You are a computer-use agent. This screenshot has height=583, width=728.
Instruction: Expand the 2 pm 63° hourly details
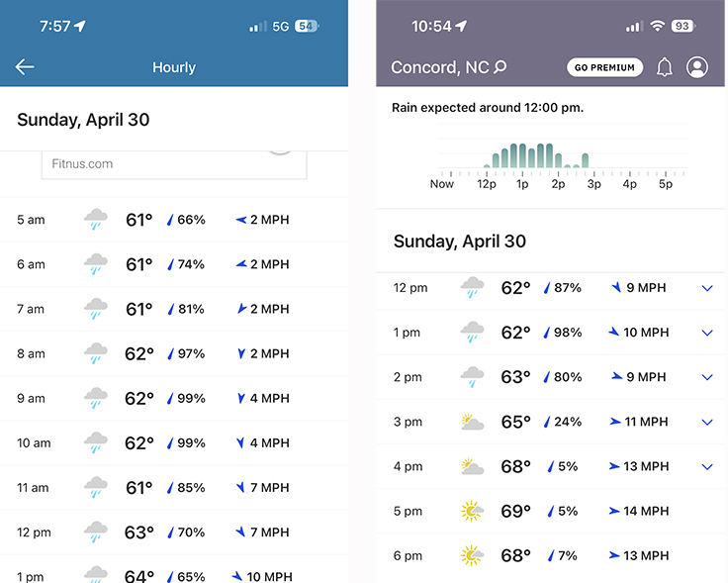pos(706,377)
